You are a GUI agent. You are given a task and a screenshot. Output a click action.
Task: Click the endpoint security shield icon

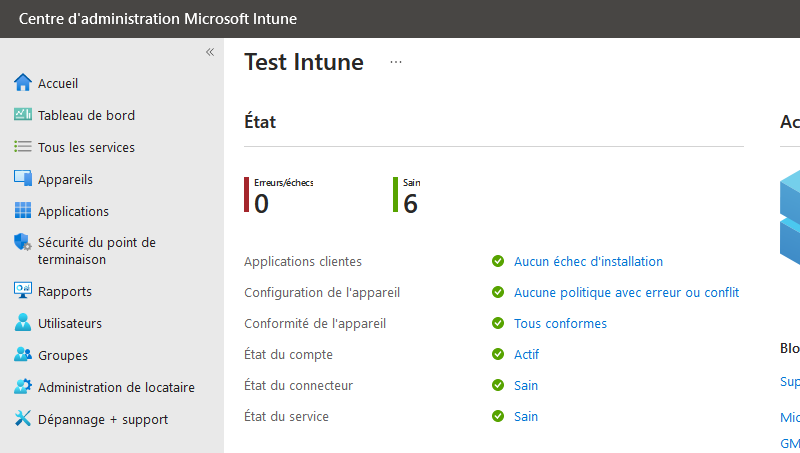[23, 243]
